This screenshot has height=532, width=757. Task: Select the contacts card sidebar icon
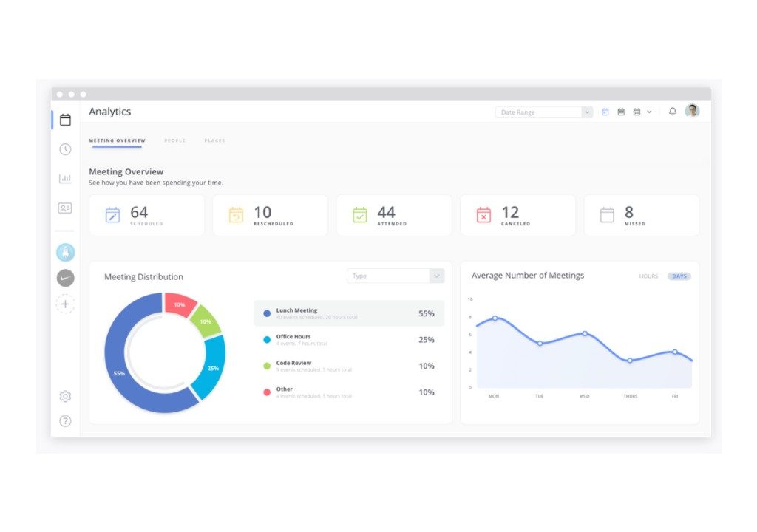(65, 208)
